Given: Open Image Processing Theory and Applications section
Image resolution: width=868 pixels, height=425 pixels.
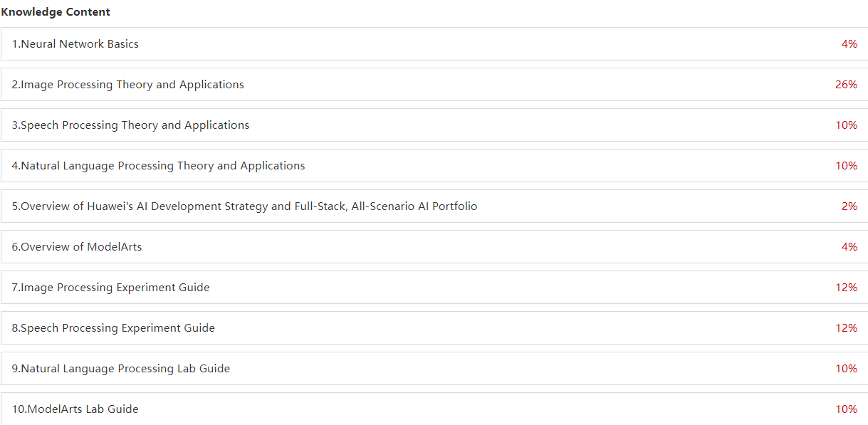Looking at the screenshot, I should coord(434,85).
